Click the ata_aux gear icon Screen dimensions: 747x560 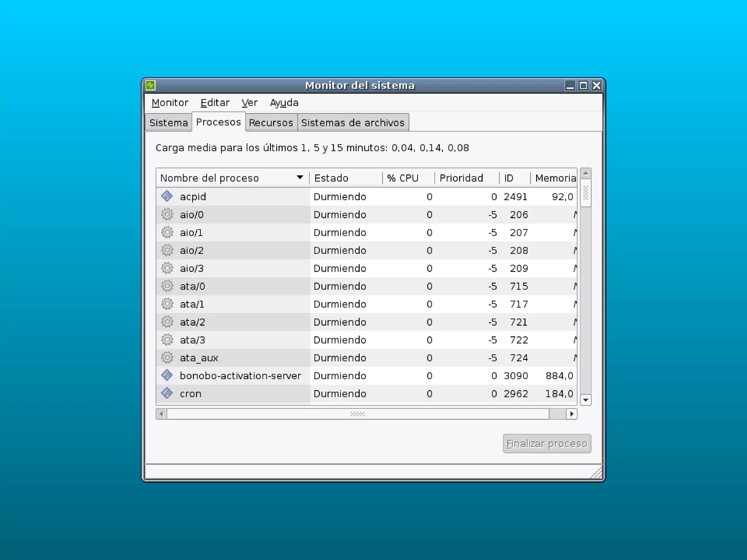click(167, 357)
